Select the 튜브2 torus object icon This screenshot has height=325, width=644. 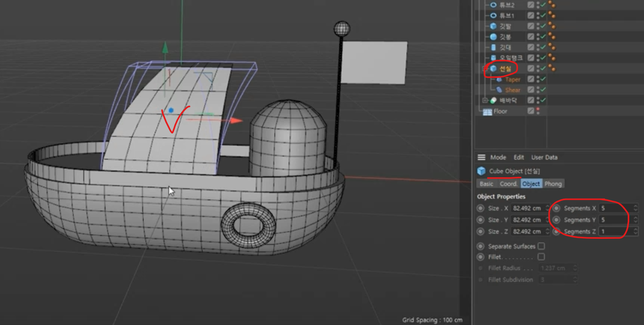493,5
